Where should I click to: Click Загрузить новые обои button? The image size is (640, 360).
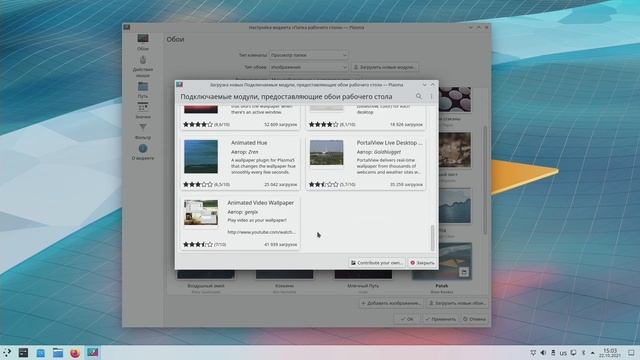(x=457, y=303)
